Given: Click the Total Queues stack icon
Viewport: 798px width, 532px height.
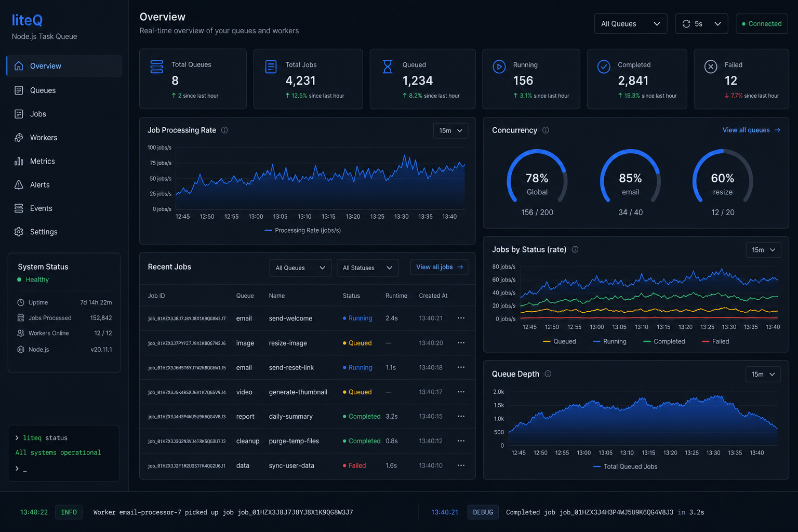Looking at the screenshot, I should tap(156, 67).
